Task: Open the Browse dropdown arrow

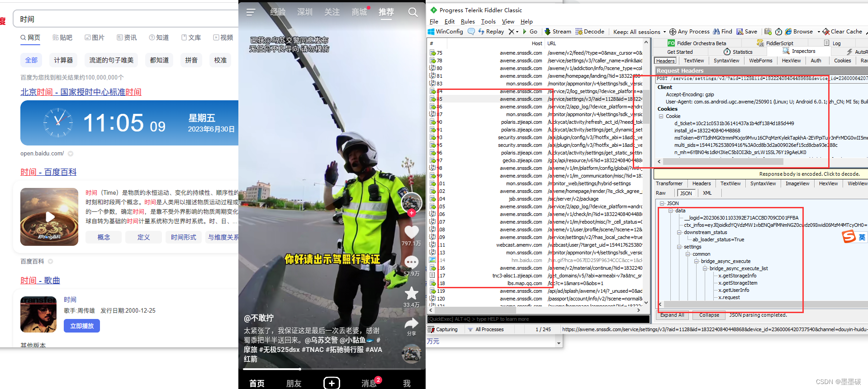Action: pos(819,32)
